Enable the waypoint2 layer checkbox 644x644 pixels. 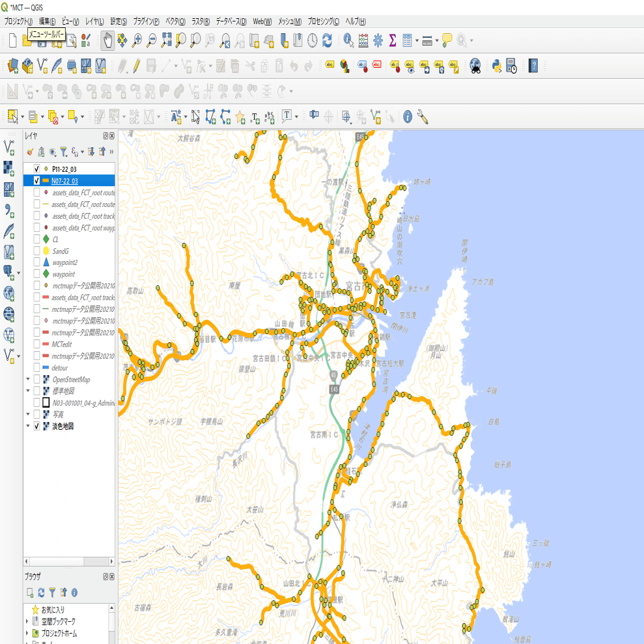point(36,262)
